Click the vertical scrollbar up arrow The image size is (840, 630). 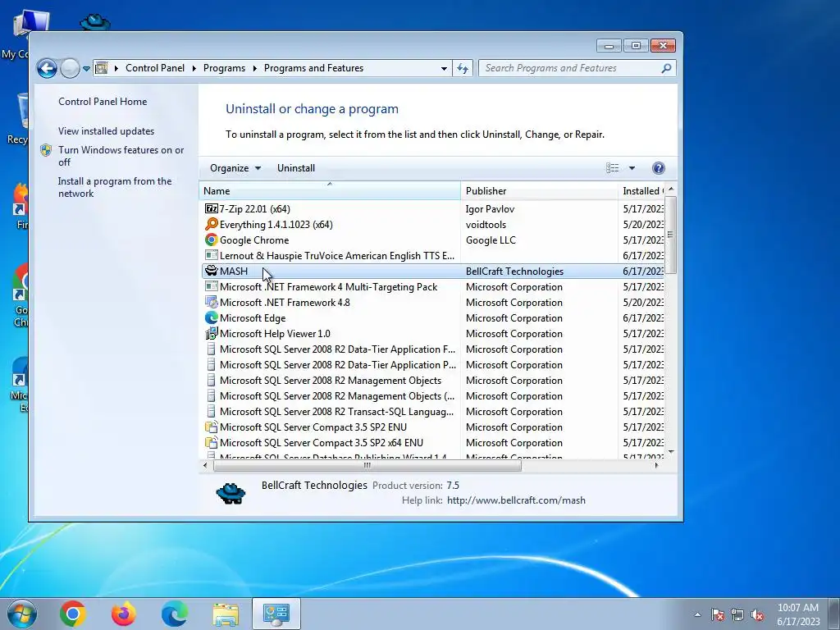(x=671, y=189)
